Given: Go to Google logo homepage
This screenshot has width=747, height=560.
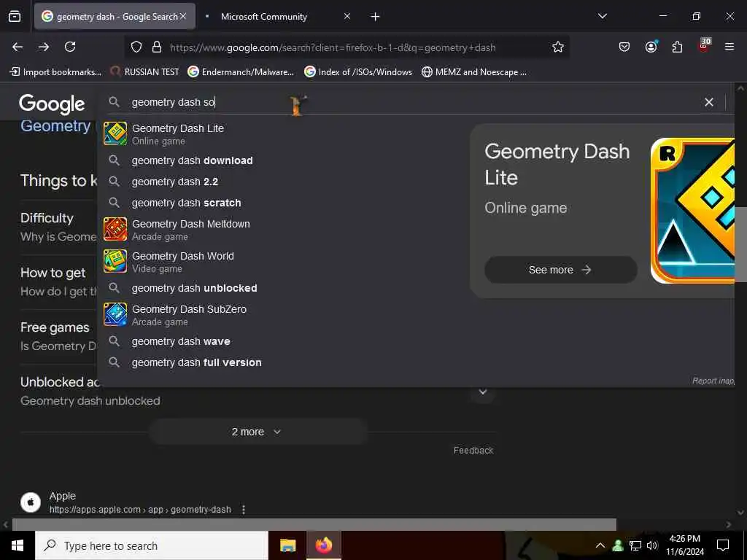Looking at the screenshot, I should click(52, 104).
